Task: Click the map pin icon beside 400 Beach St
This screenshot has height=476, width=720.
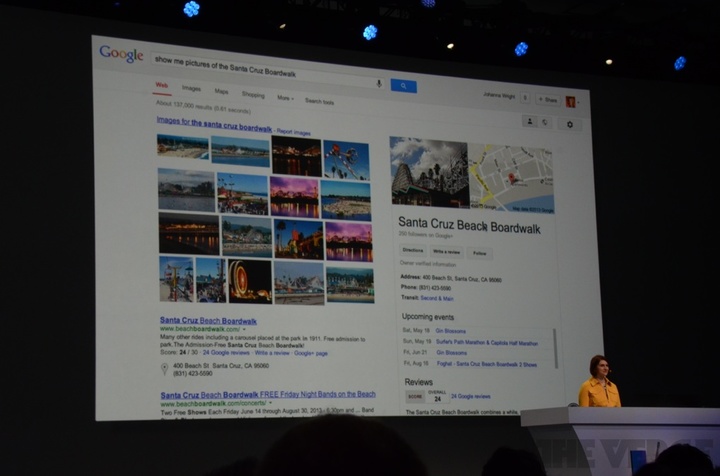Action: coord(164,369)
